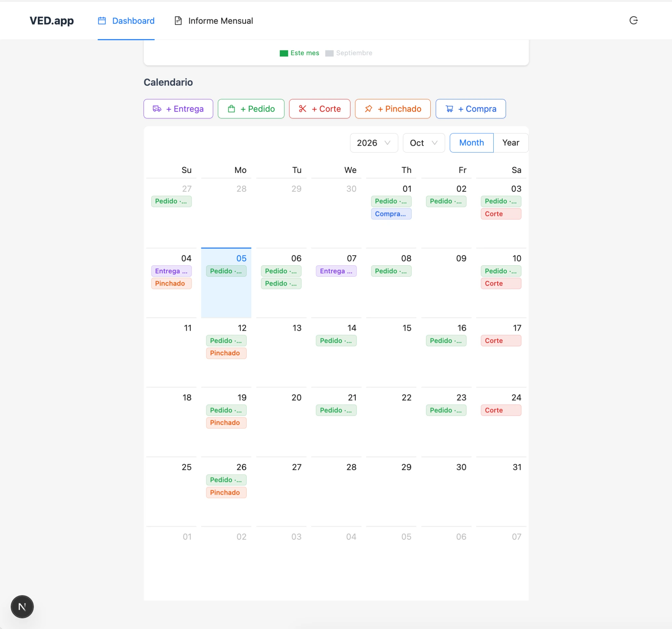Open the Pedido event on October 26
Screen dimensions: 672x629
coord(226,480)
